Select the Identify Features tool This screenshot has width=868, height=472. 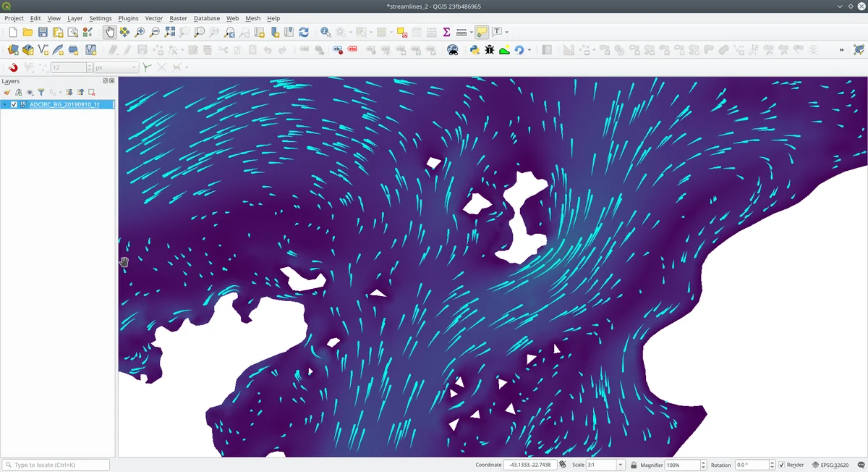325,32
